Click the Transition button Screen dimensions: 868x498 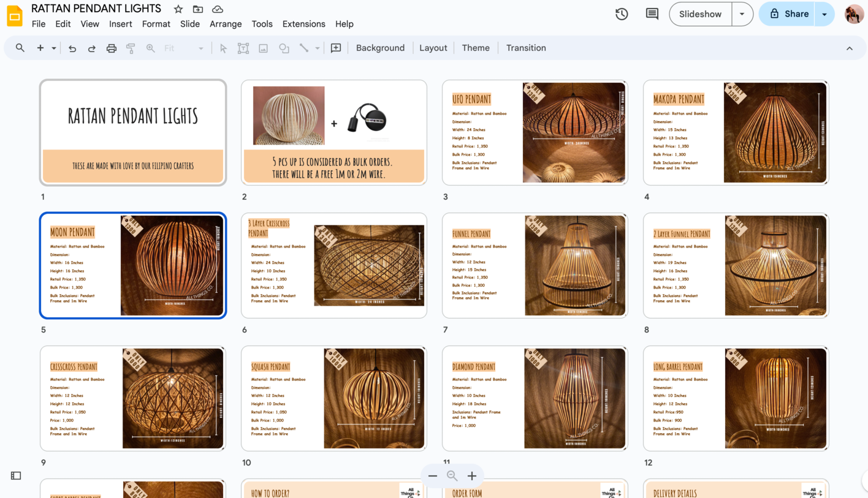[x=526, y=48]
